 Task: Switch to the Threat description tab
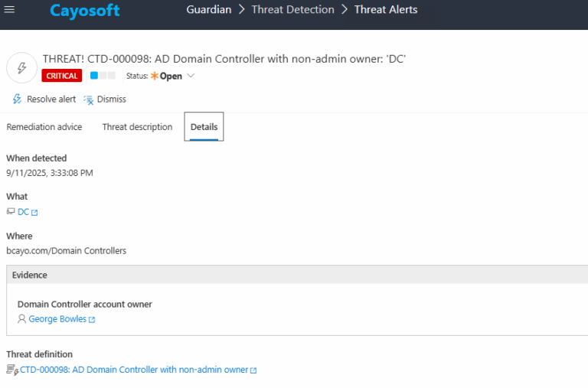coord(137,127)
